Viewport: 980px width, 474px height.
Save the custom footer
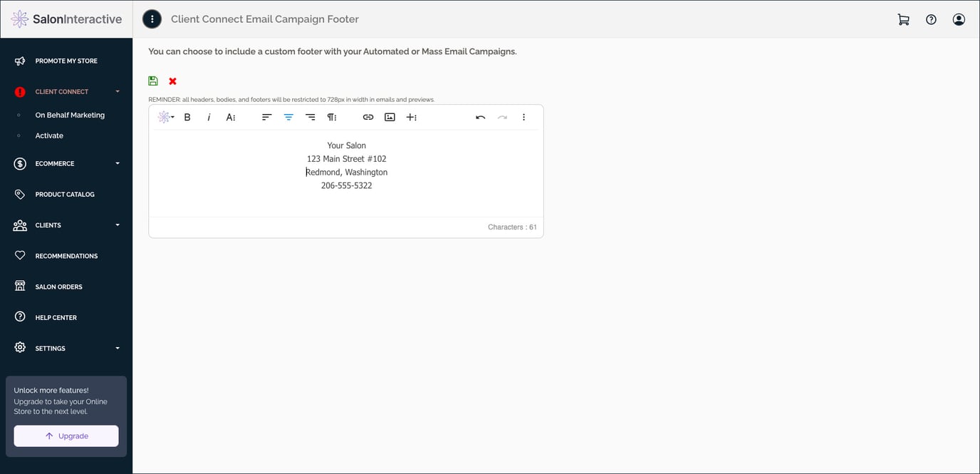[152, 81]
